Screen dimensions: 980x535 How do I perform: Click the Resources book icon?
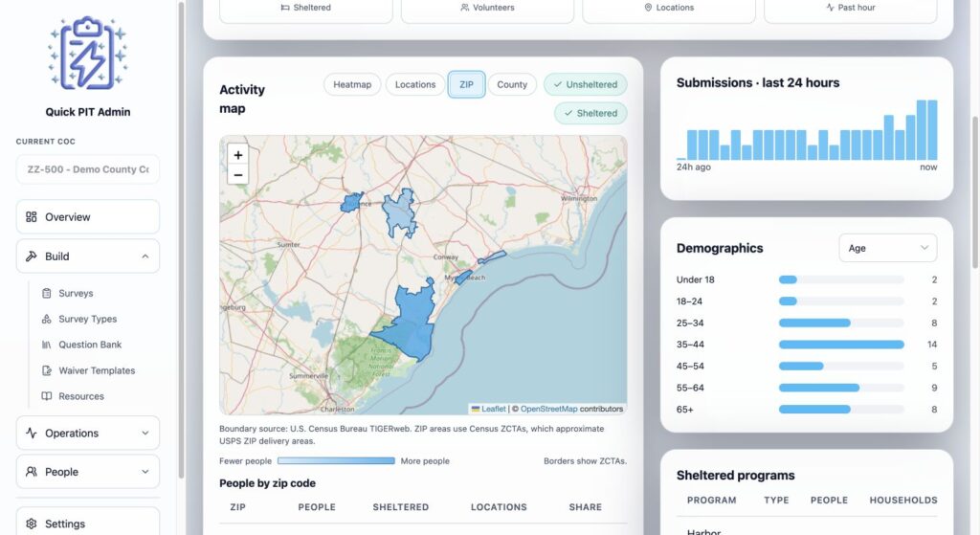coord(46,396)
